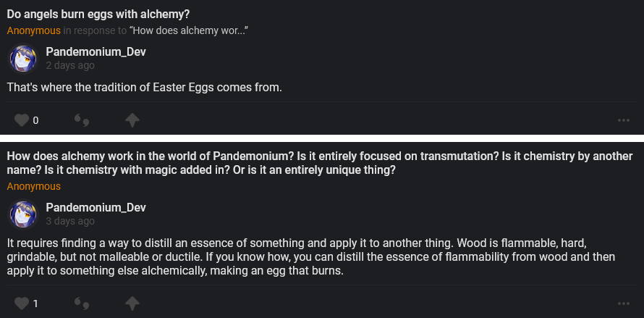Click Pandemonium_Dev avatar on first answer
644x318 pixels.
(x=22, y=58)
